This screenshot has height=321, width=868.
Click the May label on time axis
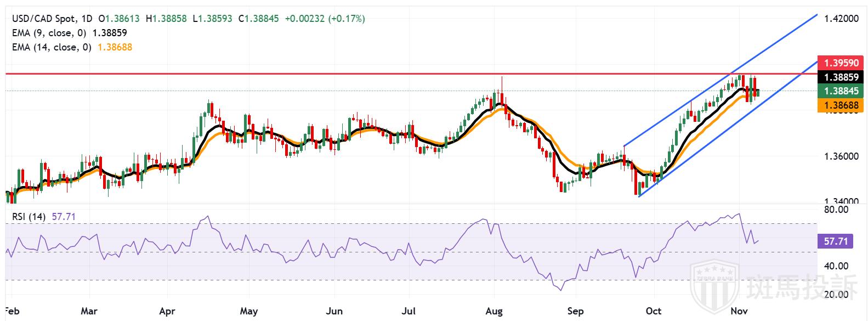coord(248,311)
